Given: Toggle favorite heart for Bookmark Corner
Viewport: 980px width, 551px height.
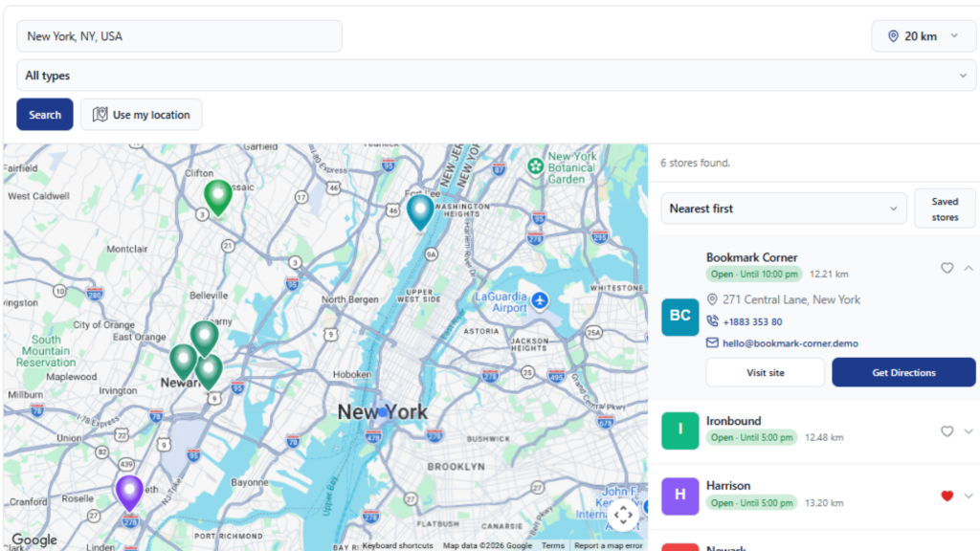Looking at the screenshot, I should [947, 268].
